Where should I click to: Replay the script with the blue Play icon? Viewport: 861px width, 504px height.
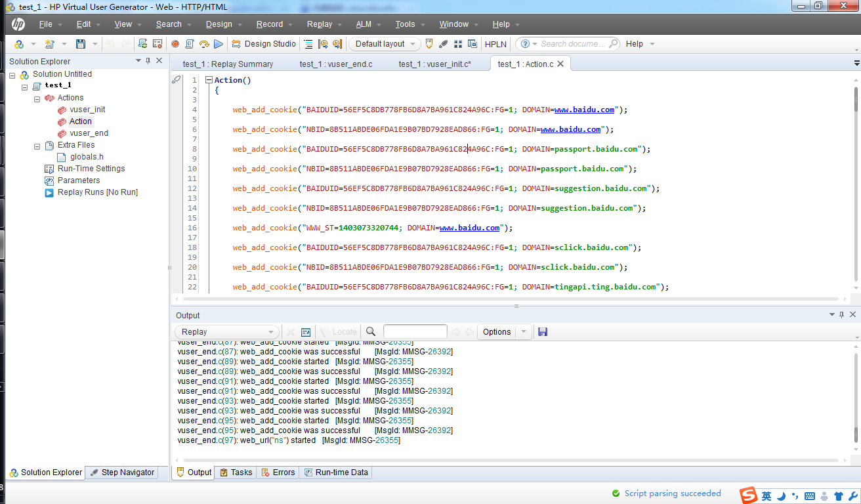[219, 44]
